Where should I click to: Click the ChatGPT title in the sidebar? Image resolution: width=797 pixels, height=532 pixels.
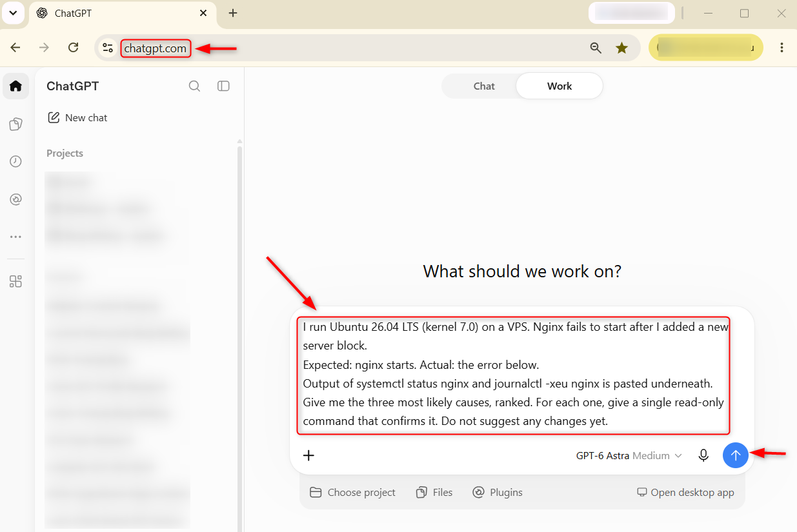click(x=73, y=86)
